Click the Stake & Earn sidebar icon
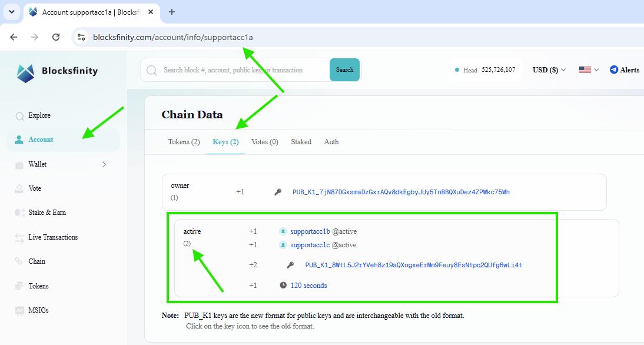Screen dimensions: 644x345 click(x=19, y=213)
